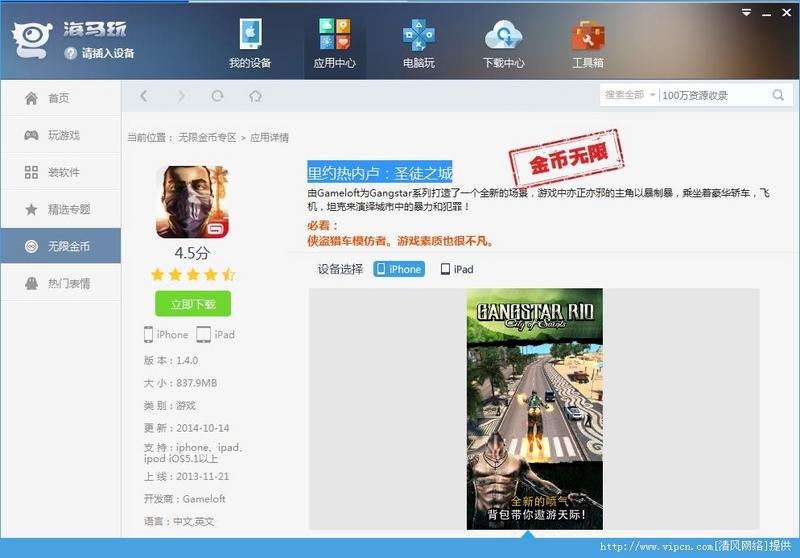The width and height of the screenshot is (800, 558).
Task: Click the Gangstar Rio app icon
Action: 192,202
